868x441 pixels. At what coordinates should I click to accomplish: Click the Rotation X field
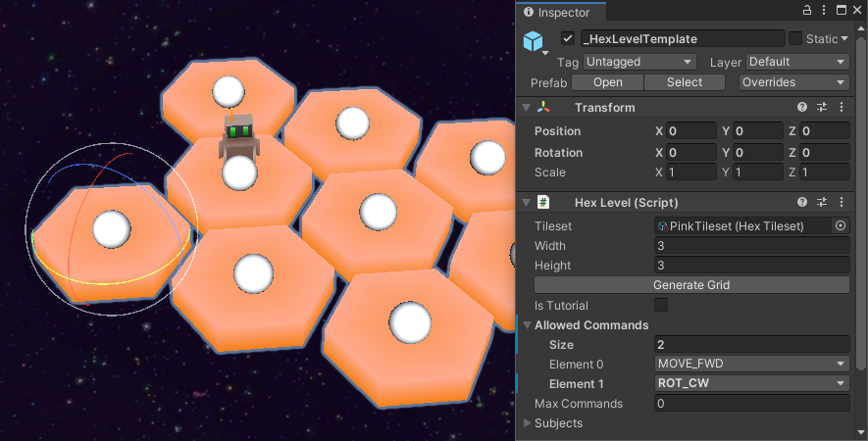pyautogui.click(x=690, y=152)
